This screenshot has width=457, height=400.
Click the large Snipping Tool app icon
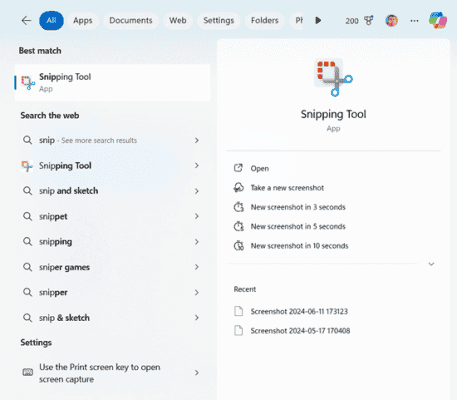[x=333, y=77]
